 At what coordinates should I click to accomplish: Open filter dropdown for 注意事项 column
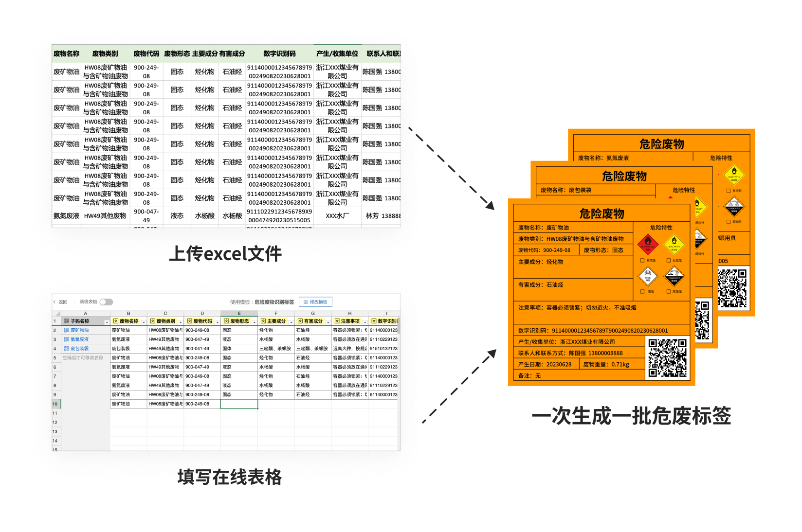[365, 322]
